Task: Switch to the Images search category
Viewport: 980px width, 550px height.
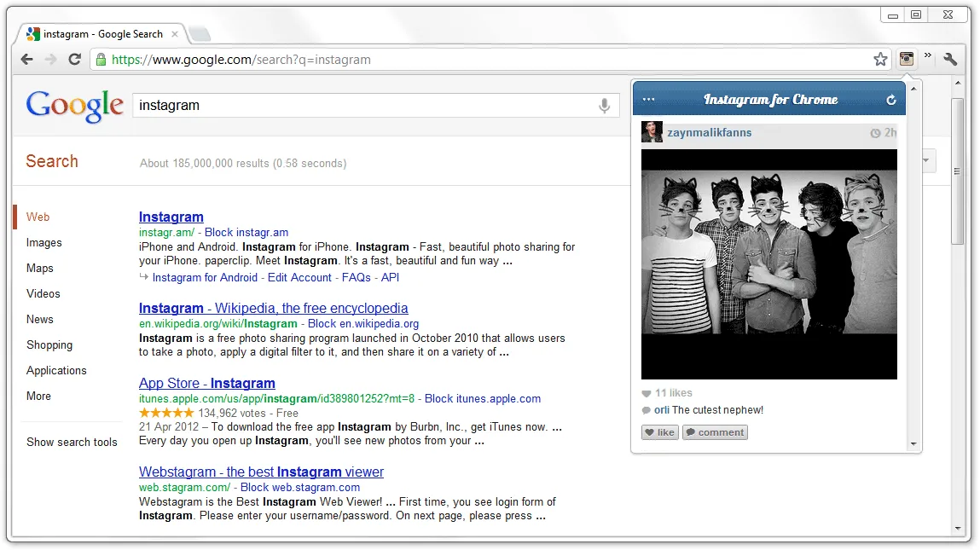Action: click(x=43, y=242)
